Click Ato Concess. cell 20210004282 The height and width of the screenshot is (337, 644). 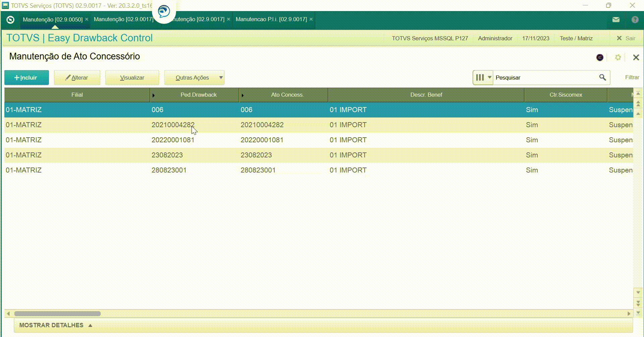coord(262,125)
